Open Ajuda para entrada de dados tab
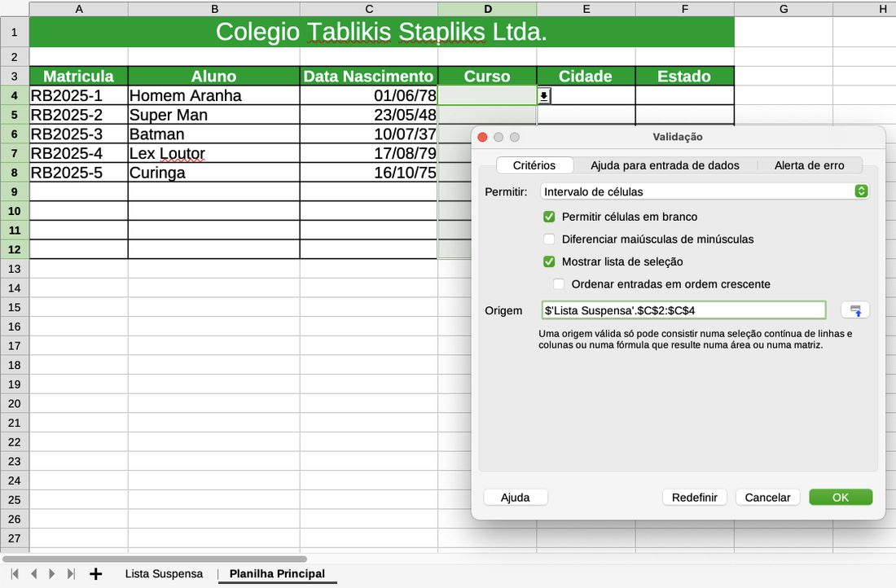The width and height of the screenshot is (896, 588). pos(665,165)
